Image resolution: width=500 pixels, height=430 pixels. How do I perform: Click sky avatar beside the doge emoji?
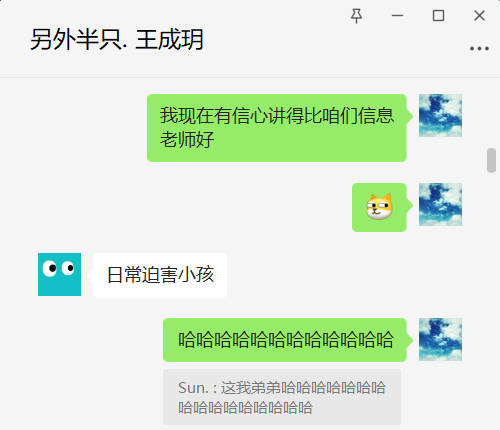pos(440,204)
